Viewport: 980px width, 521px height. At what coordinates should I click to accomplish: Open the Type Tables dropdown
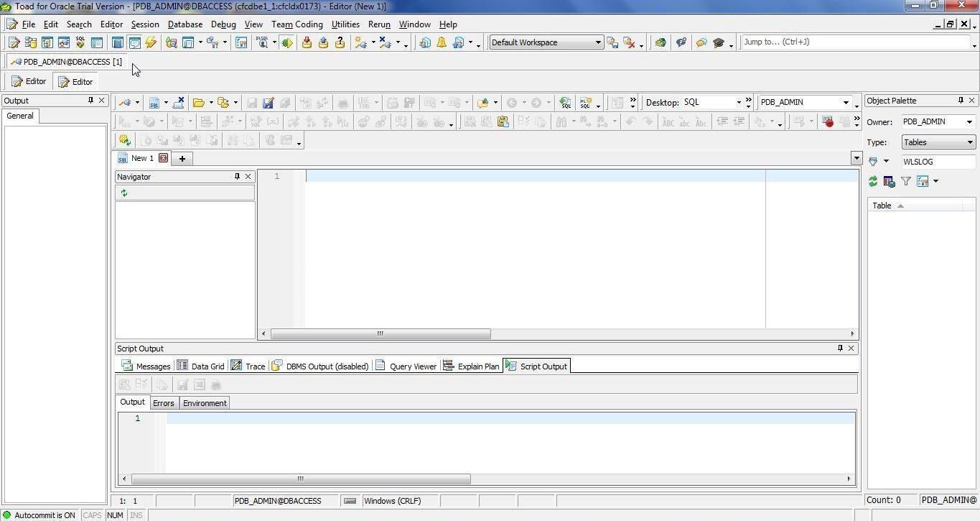click(969, 142)
